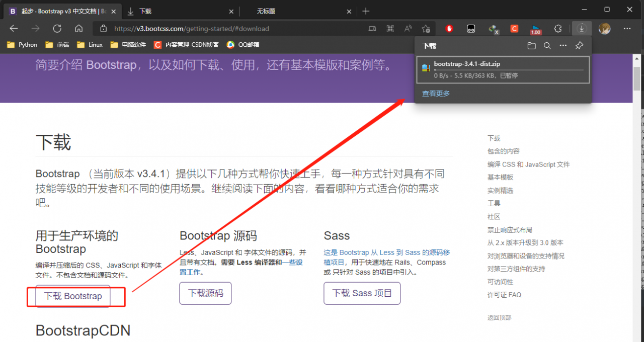The width and height of the screenshot is (644, 342).
Task: Go to 许可证 FAQ in the sidebar
Action: [504, 295]
